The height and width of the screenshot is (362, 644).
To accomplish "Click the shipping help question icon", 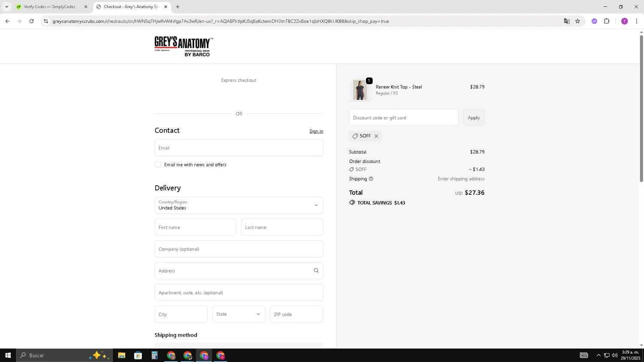I will [x=371, y=179].
